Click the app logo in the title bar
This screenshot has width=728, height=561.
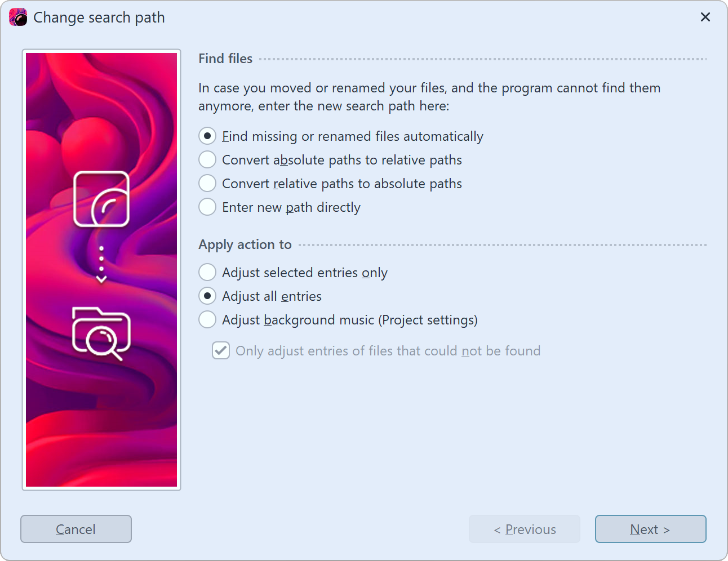[18, 17]
